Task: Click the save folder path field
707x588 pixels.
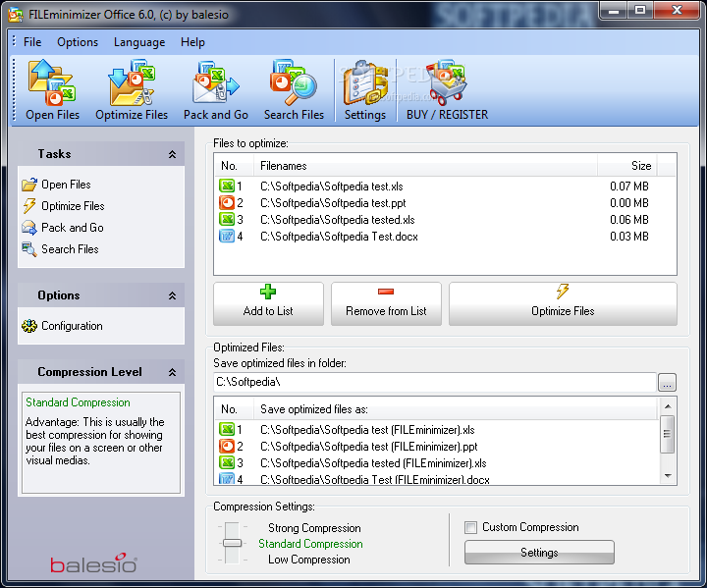Action: pyautogui.click(x=435, y=382)
